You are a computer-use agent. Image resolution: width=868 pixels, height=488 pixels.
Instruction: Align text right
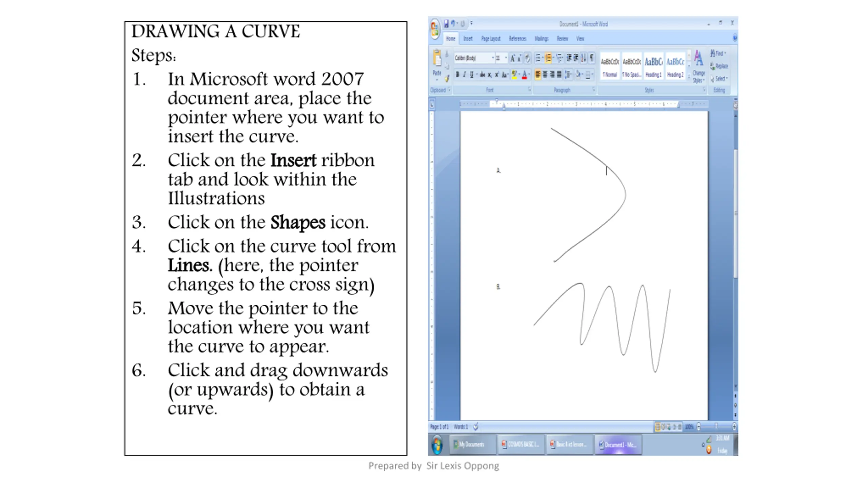click(x=552, y=75)
